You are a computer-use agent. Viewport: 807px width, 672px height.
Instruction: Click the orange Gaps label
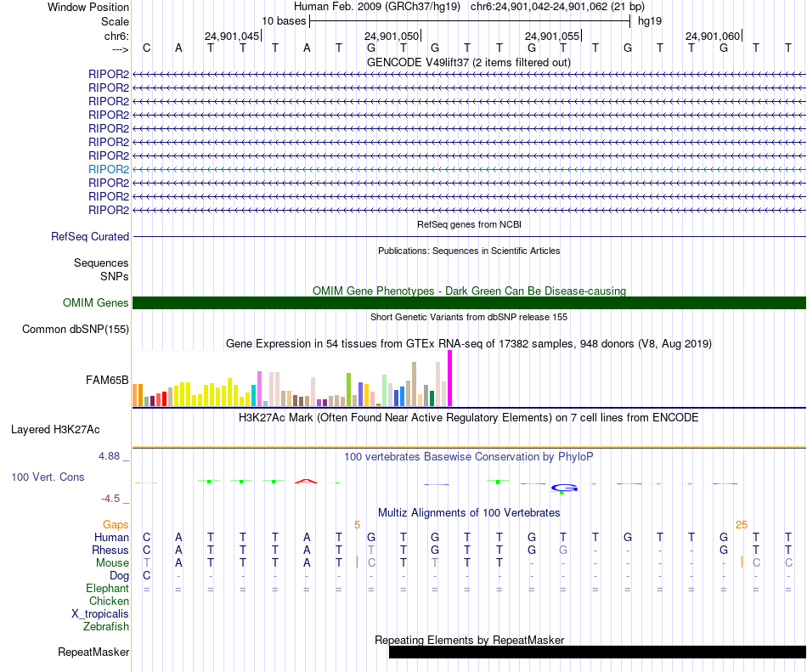[x=116, y=524]
